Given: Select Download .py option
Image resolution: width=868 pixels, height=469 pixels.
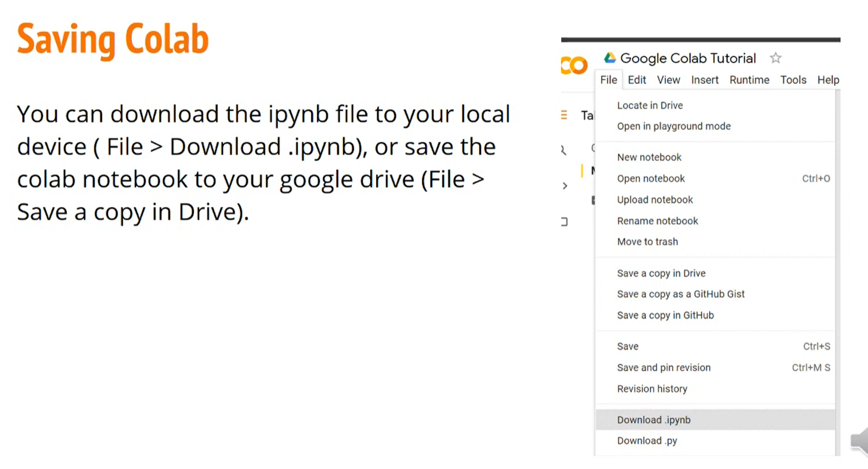Looking at the screenshot, I should pyautogui.click(x=647, y=441).
